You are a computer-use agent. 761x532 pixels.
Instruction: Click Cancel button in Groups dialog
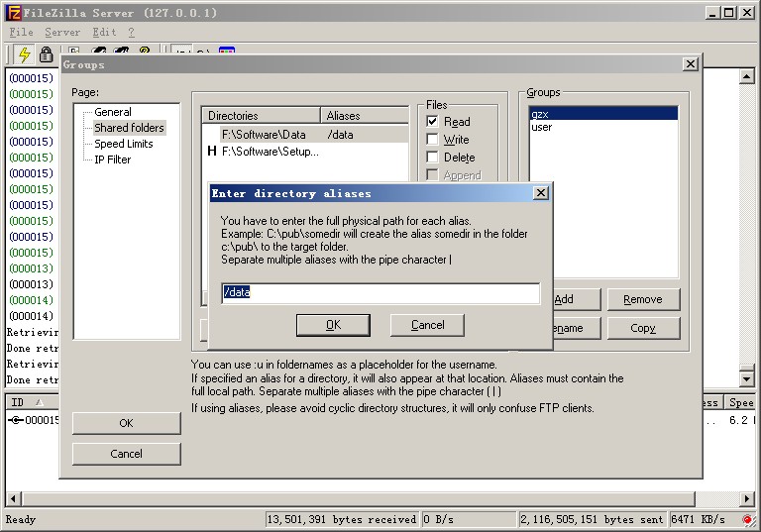[126, 454]
